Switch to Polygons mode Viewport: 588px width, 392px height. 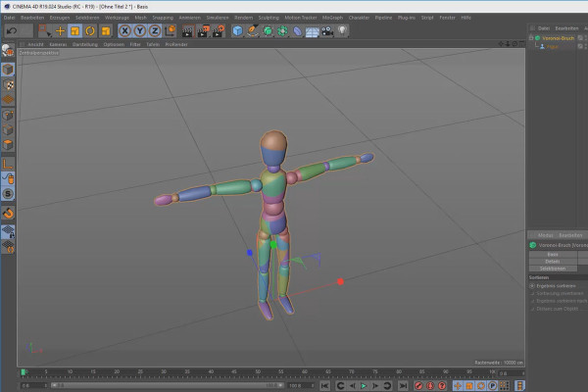[8, 145]
